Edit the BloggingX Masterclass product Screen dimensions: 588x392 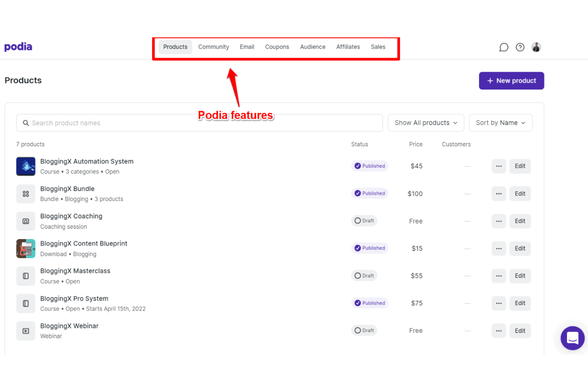(520, 276)
